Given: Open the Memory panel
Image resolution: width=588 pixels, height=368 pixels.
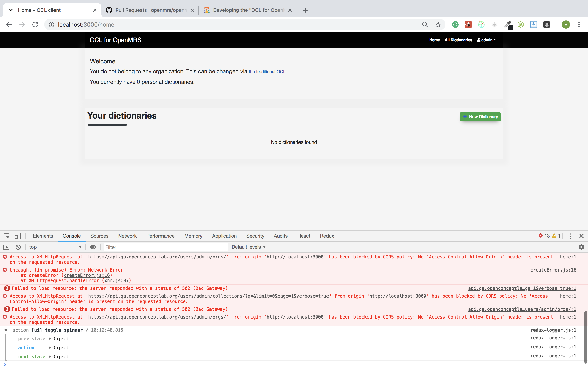Looking at the screenshot, I should pyautogui.click(x=193, y=236).
